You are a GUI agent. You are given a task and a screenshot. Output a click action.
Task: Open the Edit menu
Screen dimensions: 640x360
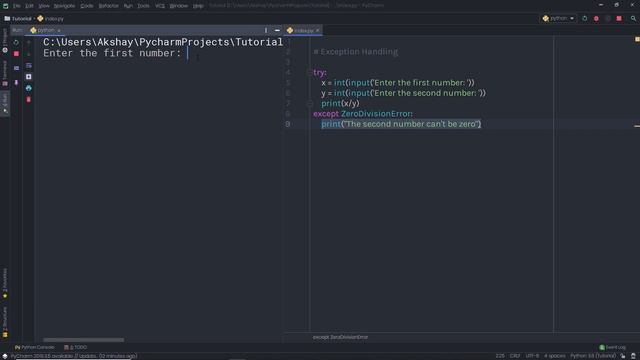(x=29, y=6)
